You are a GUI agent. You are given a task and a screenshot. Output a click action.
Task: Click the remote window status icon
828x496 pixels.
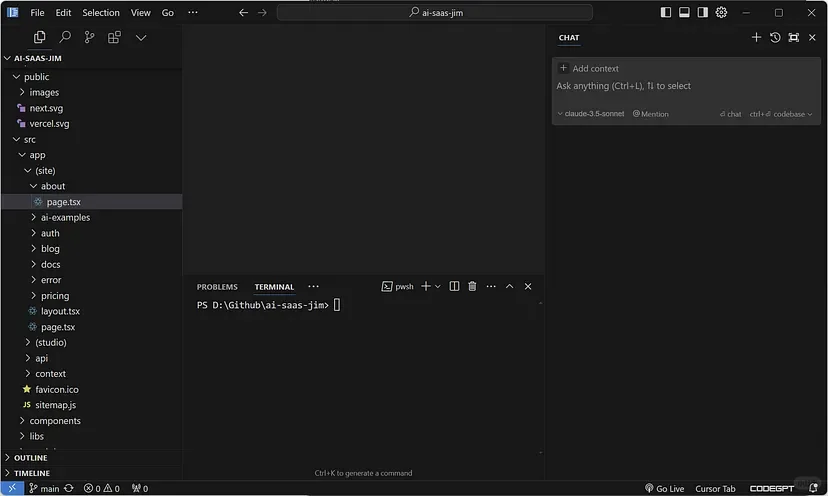pos(12,488)
